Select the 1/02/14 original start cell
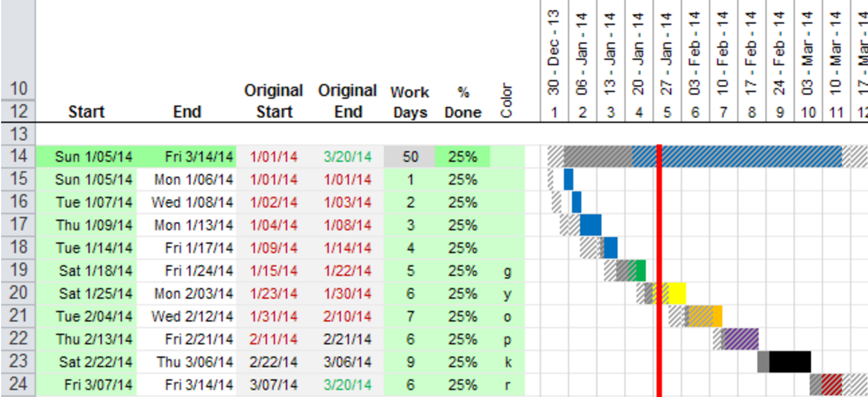The width and height of the screenshot is (868, 397). (x=273, y=202)
